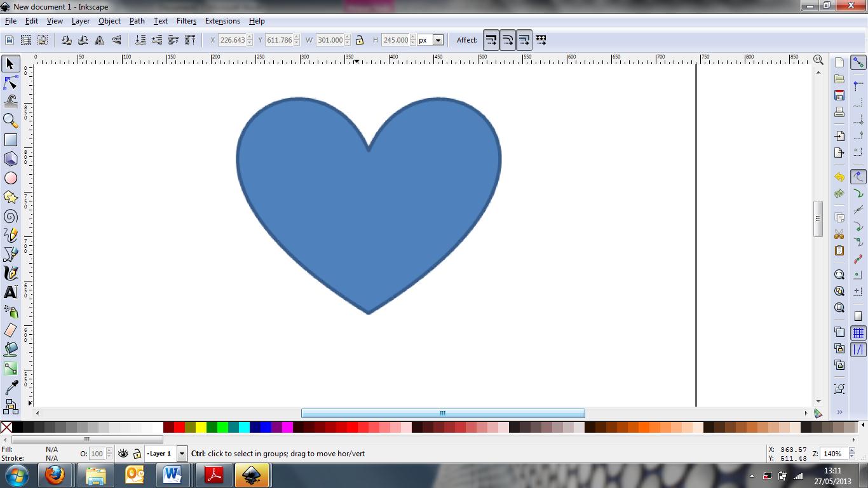
Task: Select the Dropper color picker tool
Action: (x=10, y=388)
